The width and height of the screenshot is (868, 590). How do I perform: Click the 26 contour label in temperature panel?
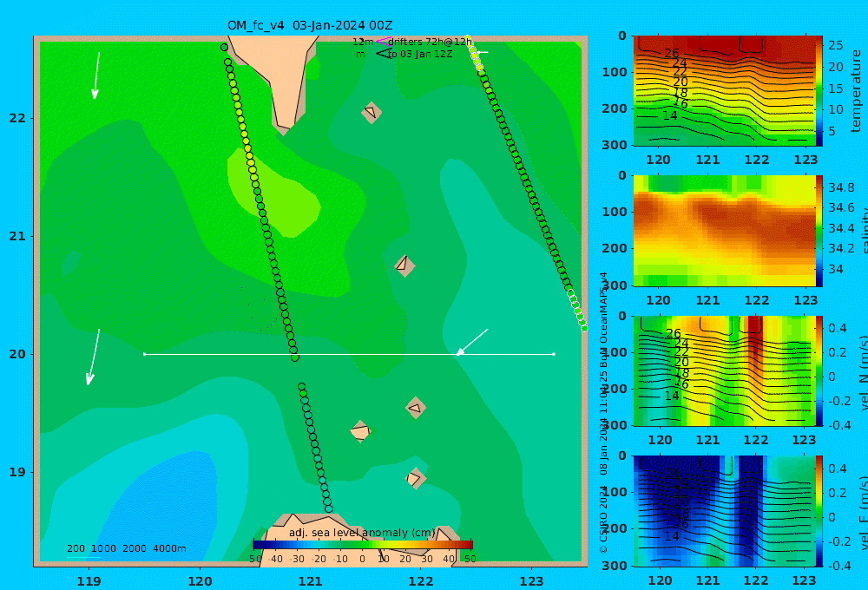pyautogui.click(x=672, y=53)
